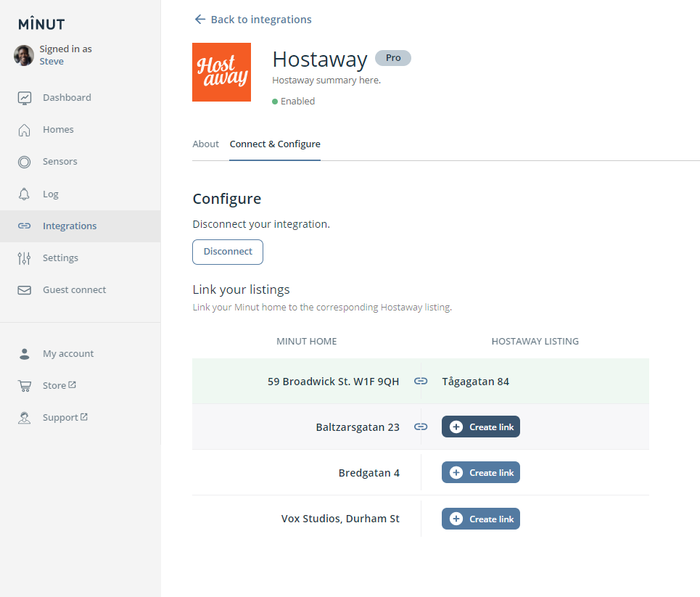Click link icon in 59 Broadwick row
Viewport: 700px width, 597px height.
[x=421, y=382]
